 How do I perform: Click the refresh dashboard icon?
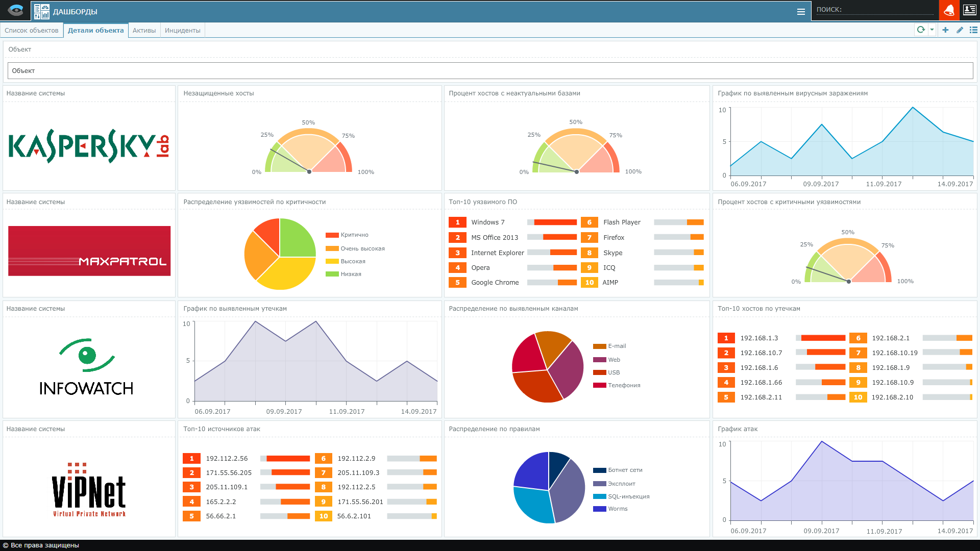(921, 30)
